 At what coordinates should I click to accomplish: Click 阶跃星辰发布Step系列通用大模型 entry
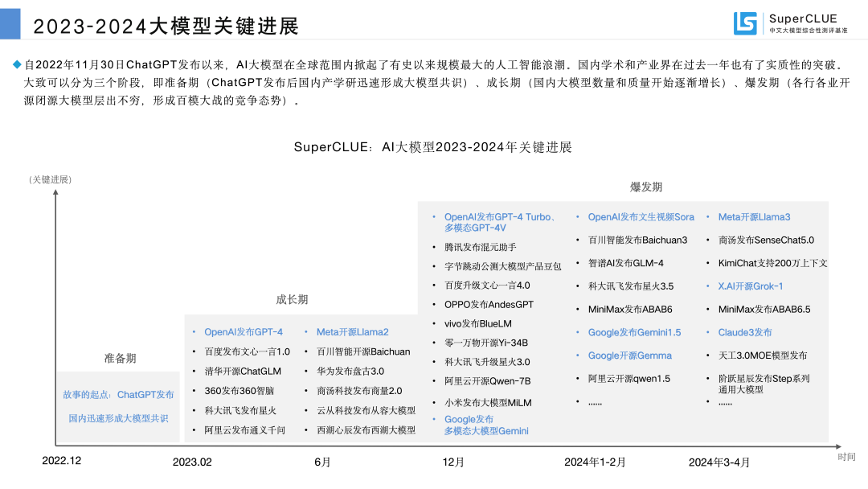[764, 384]
